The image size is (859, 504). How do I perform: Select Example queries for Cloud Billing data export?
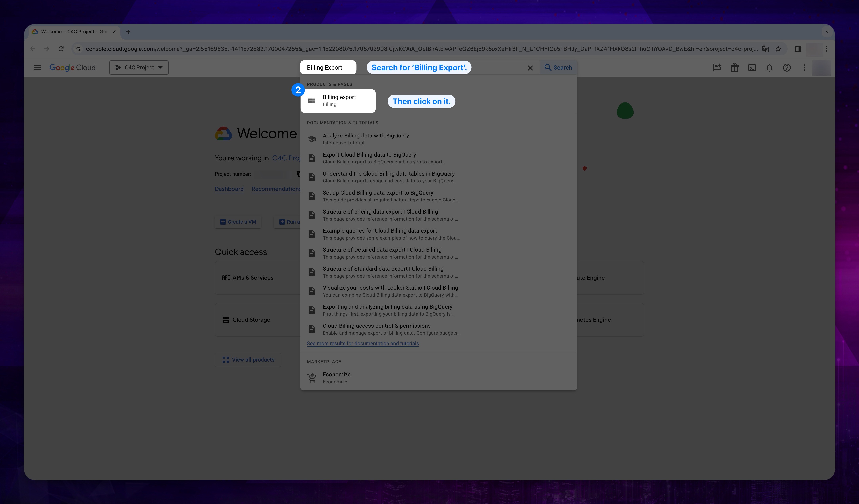(x=438, y=234)
